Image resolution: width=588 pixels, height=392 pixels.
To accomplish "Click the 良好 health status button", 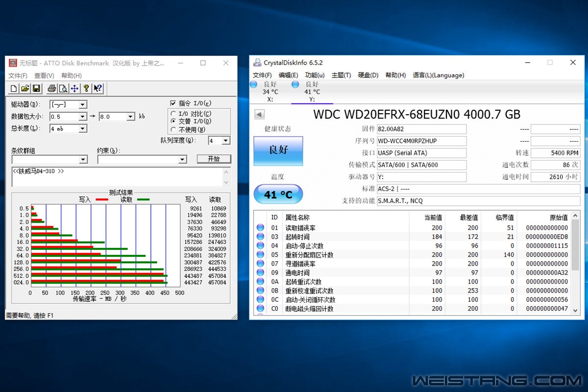I will click(x=278, y=150).
